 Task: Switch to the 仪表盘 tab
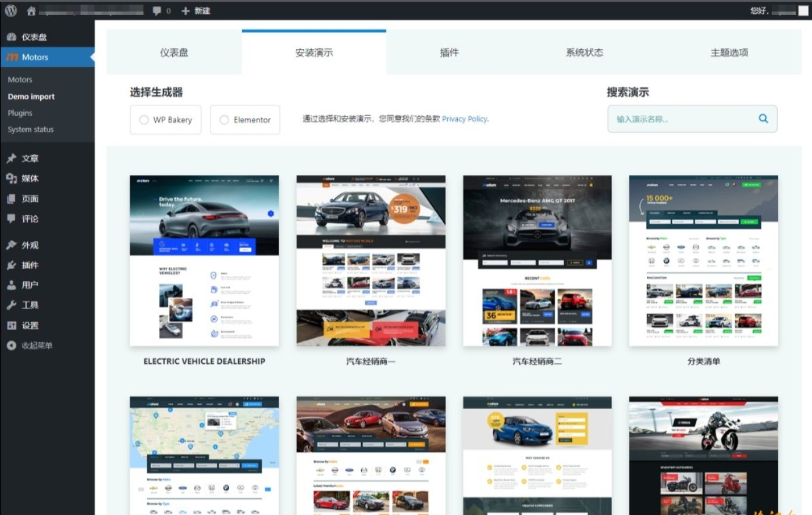click(x=174, y=52)
